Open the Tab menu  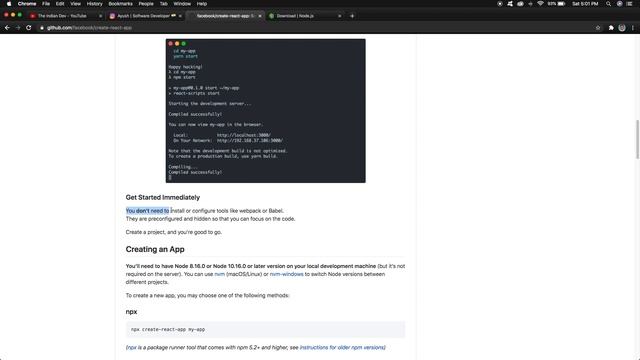(x=164, y=4)
